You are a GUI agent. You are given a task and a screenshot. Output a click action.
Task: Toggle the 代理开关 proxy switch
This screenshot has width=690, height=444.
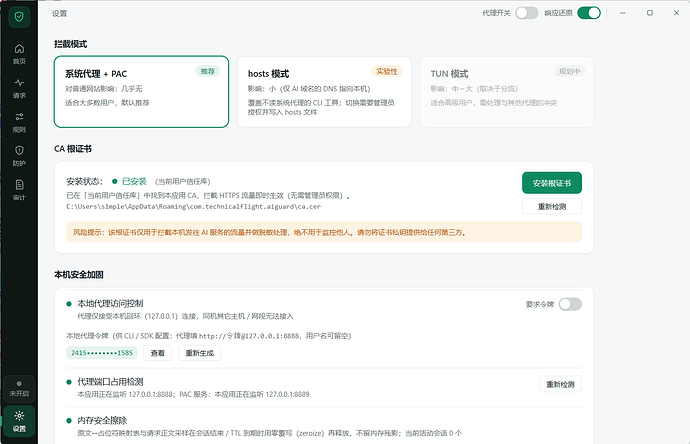click(527, 13)
